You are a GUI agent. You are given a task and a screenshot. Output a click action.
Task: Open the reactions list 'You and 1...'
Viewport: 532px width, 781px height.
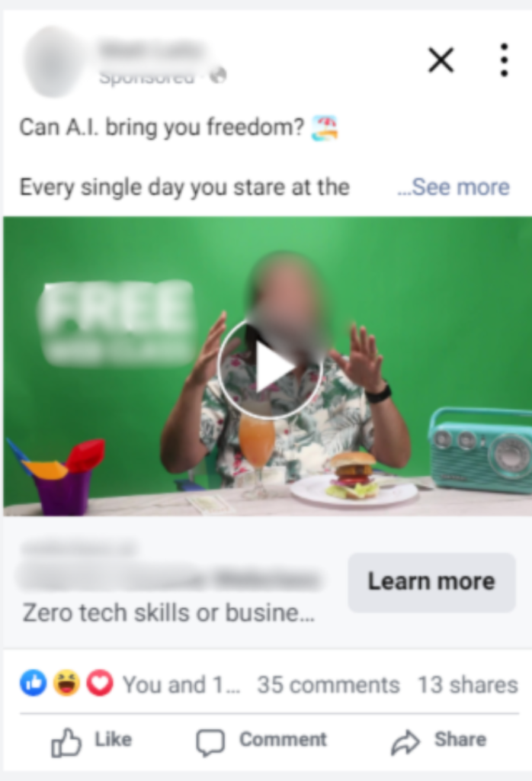point(181,685)
